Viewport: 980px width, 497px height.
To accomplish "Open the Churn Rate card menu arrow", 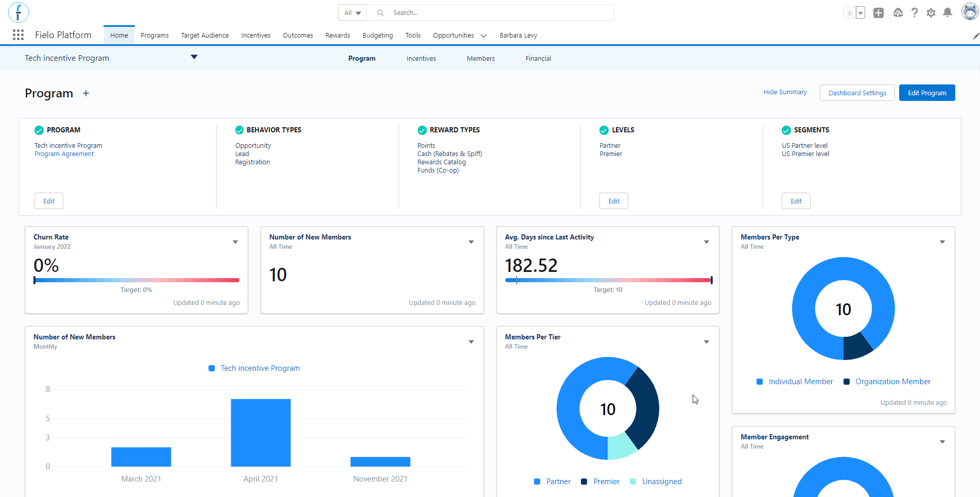I will click(x=235, y=242).
